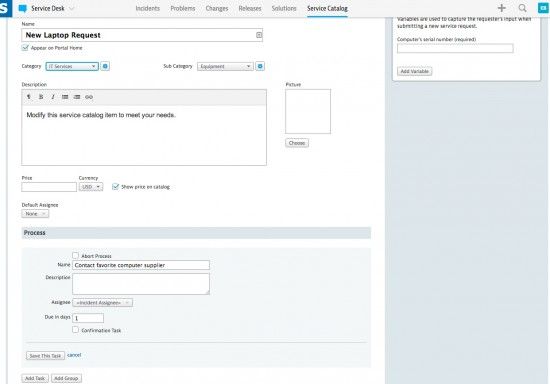Image resolution: width=550 pixels, height=384 pixels.
Task: Toggle bold in description editor
Action: click(x=41, y=97)
